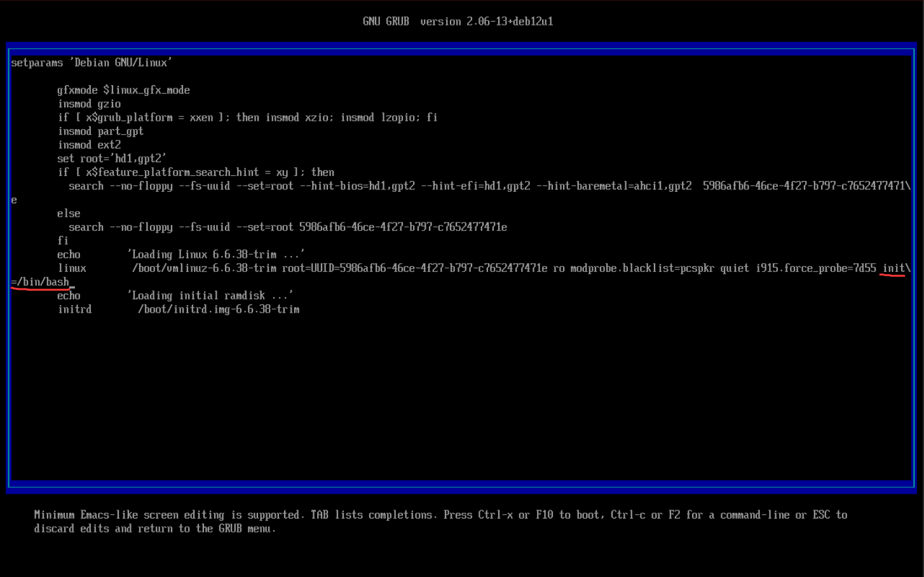Click the else keyword line
924x577 pixels.
pos(69,214)
